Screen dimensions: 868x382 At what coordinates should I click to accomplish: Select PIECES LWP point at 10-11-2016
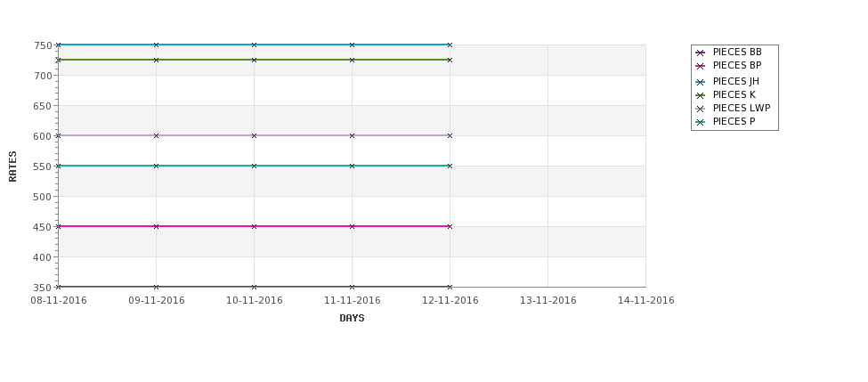pyautogui.click(x=254, y=135)
